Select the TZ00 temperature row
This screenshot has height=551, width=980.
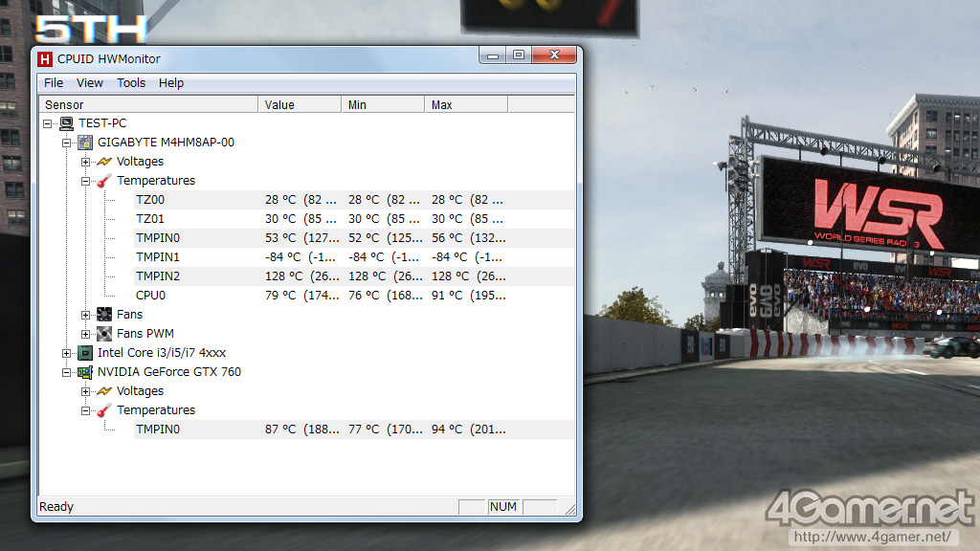pyautogui.click(x=354, y=200)
